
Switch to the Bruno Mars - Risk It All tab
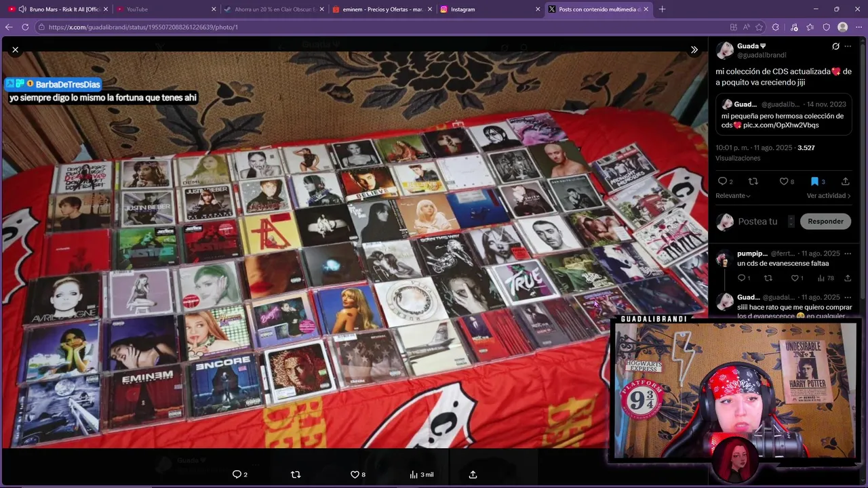[58, 9]
